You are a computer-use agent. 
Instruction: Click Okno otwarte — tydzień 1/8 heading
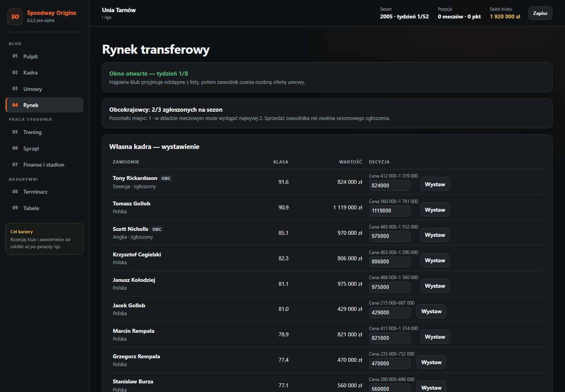point(149,73)
